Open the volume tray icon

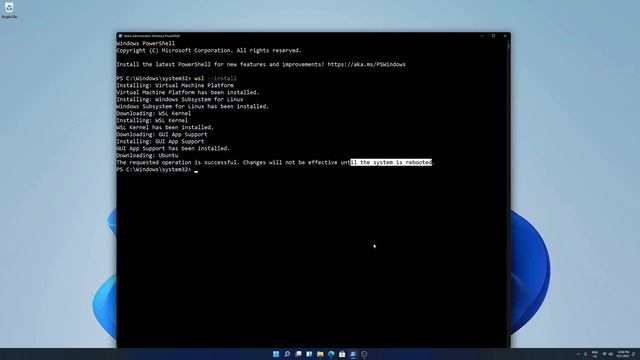[x=611, y=354]
